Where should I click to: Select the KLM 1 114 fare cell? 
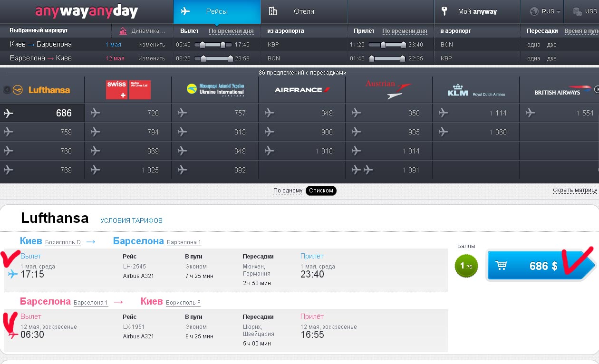476,113
